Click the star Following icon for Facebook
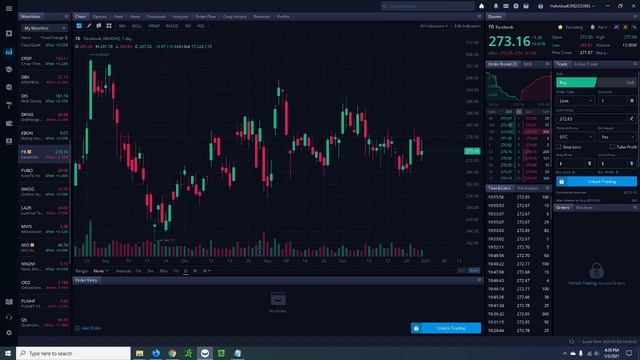This screenshot has width=640, height=360. point(560,27)
